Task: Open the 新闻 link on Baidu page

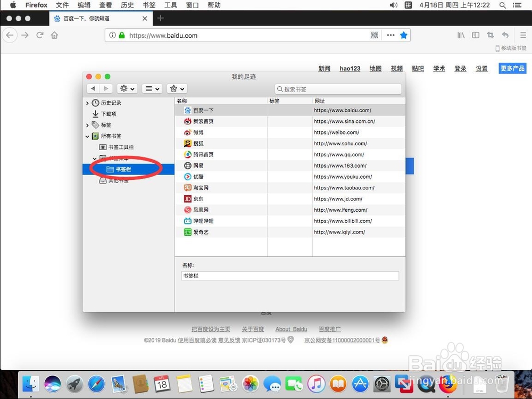Action: [324, 69]
